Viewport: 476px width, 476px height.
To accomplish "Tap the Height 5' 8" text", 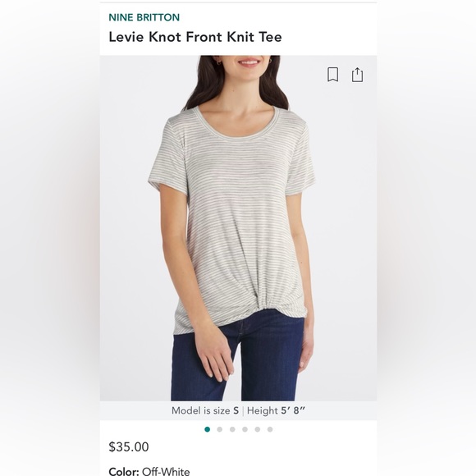I will tap(276, 410).
